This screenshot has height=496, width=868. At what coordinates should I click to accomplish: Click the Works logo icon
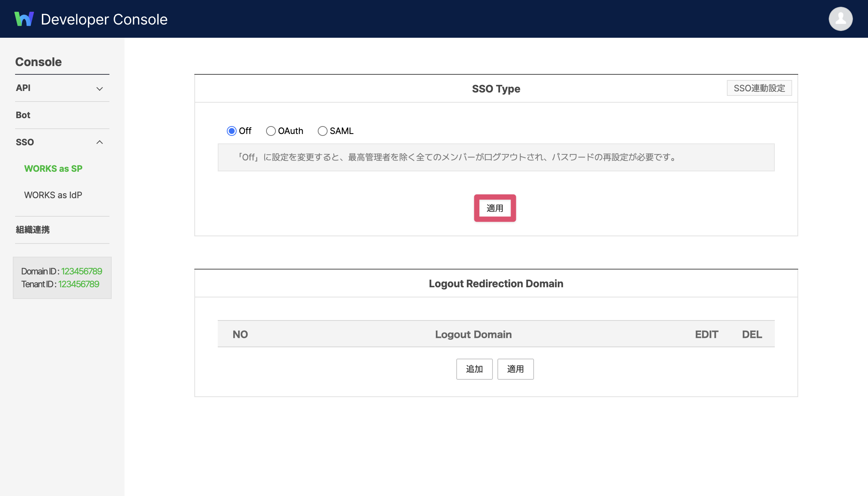pos(24,19)
